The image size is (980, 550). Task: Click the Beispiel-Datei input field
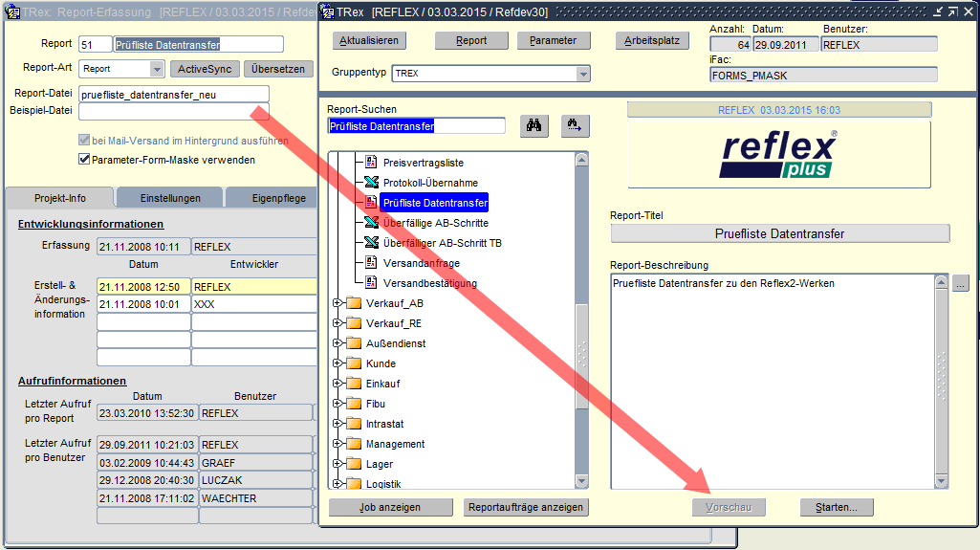click(174, 111)
